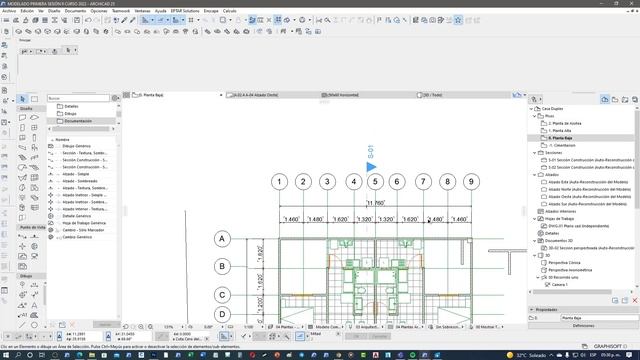Open the Layout Book in Navigator

click(625, 99)
